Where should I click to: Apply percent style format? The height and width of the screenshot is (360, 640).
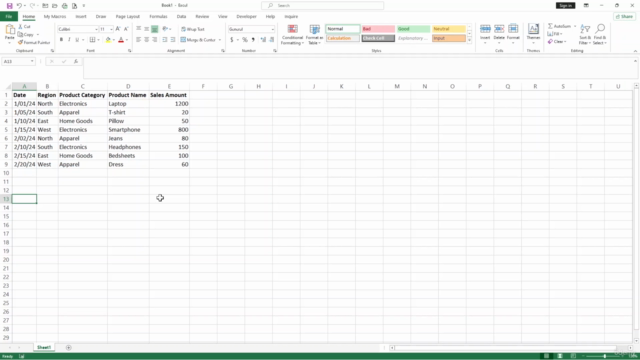point(244,40)
